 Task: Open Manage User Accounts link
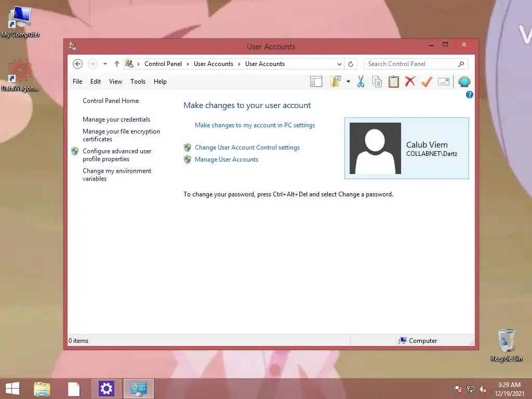click(227, 159)
